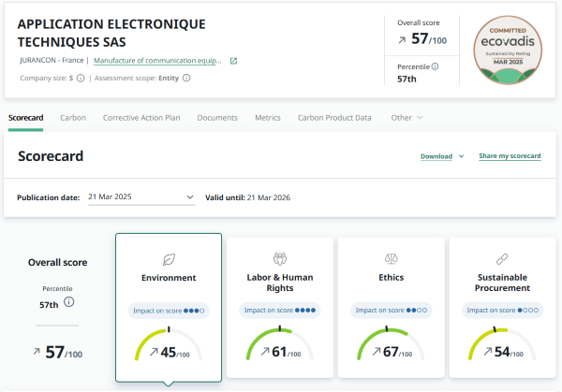Image resolution: width=562 pixels, height=392 pixels.
Task: Open the Corrective Action Plan tab
Action: 141,118
